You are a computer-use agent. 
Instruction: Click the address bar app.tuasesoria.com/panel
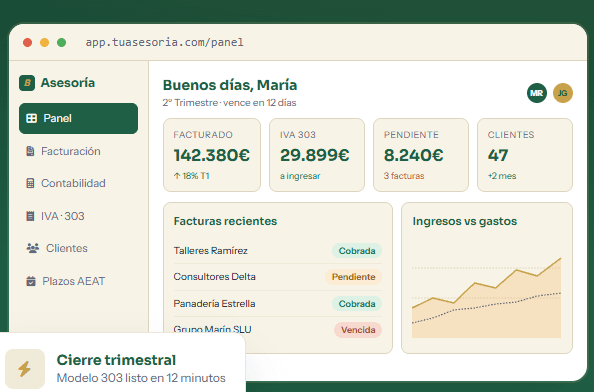[x=164, y=42]
